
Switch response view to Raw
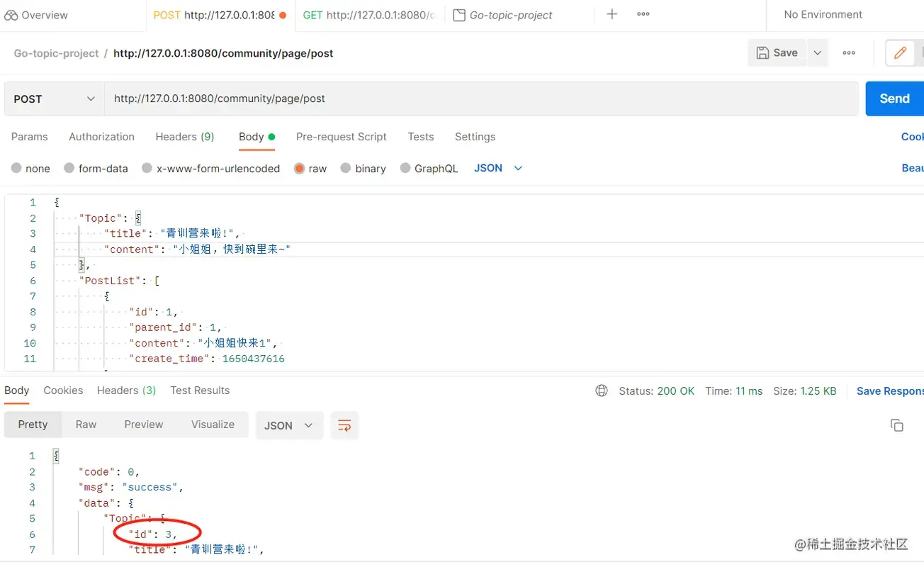point(86,425)
